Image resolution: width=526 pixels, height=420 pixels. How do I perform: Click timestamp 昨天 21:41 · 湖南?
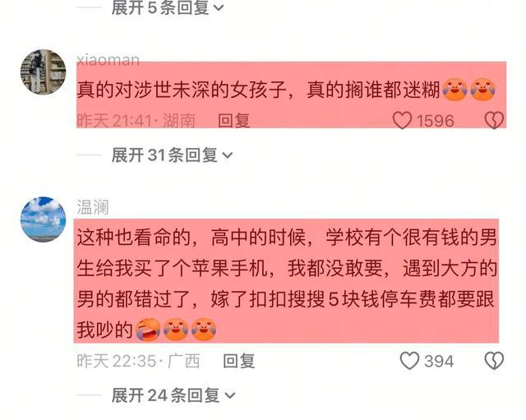pos(136,121)
